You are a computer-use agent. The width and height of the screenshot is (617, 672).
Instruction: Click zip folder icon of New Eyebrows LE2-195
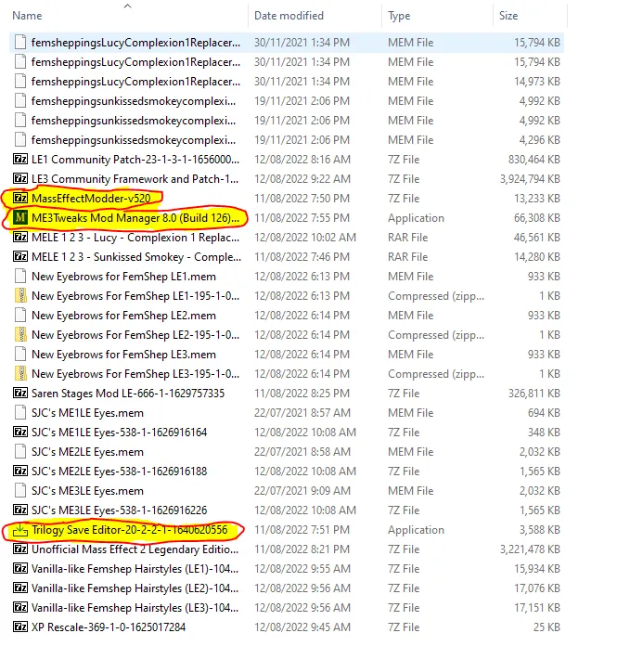pos(20,335)
